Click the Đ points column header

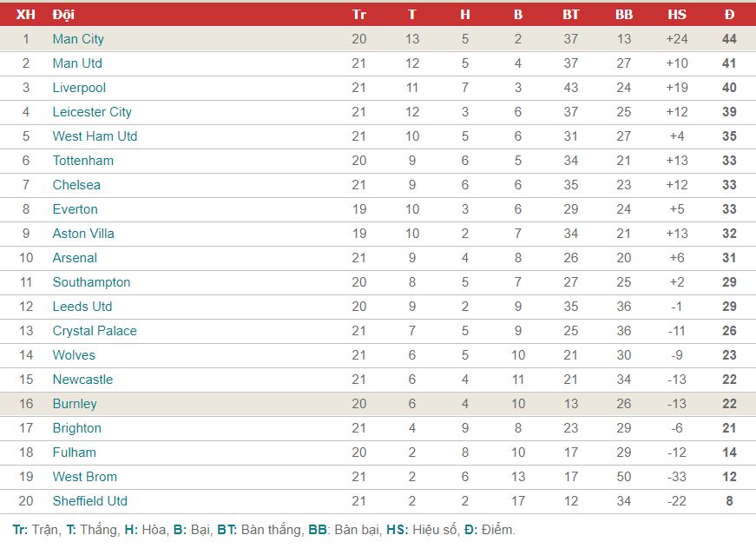[x=729, y=15]
